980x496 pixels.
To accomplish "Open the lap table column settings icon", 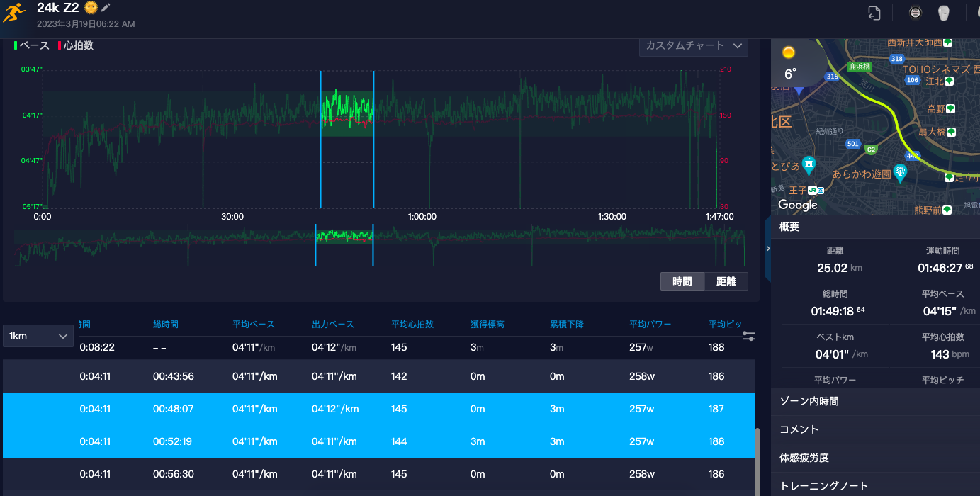I will [x=749, y=336].
